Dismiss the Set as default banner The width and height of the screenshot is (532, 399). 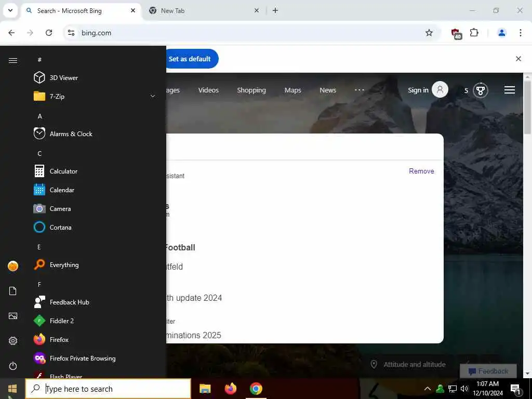518,59
